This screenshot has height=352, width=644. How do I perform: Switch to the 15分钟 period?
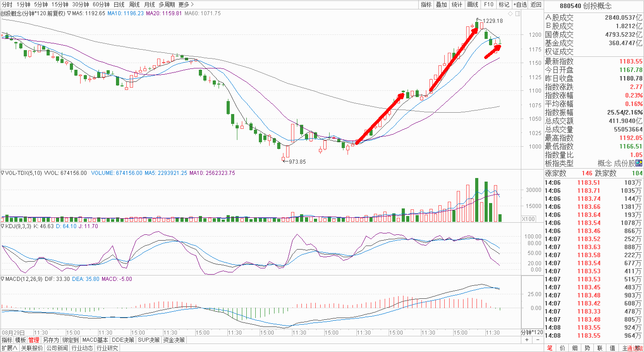pos(60,4)
